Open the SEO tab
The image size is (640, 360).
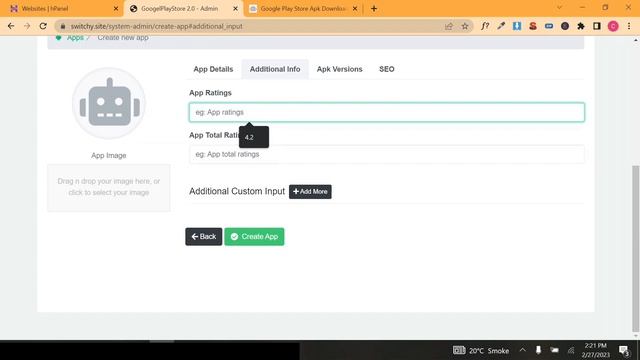pyautogui.click(x=387, y=69)
